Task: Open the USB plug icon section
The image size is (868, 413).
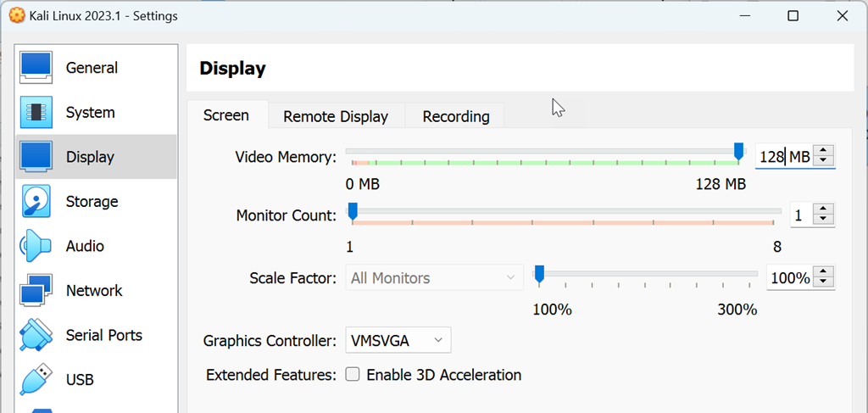Action: (x=36, y=379)
